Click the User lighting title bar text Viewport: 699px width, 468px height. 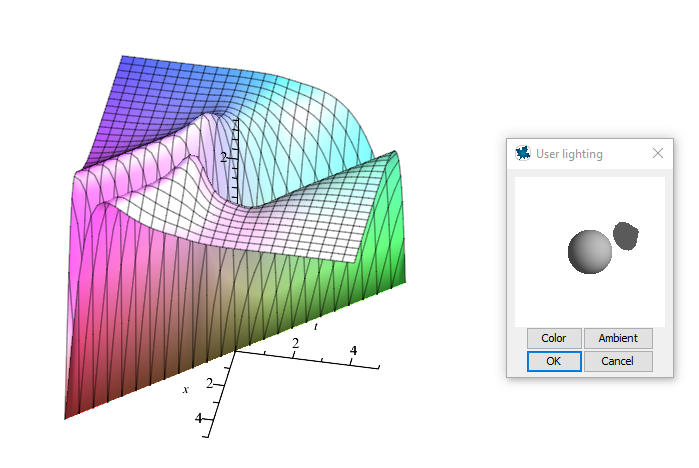coord(569,154)
